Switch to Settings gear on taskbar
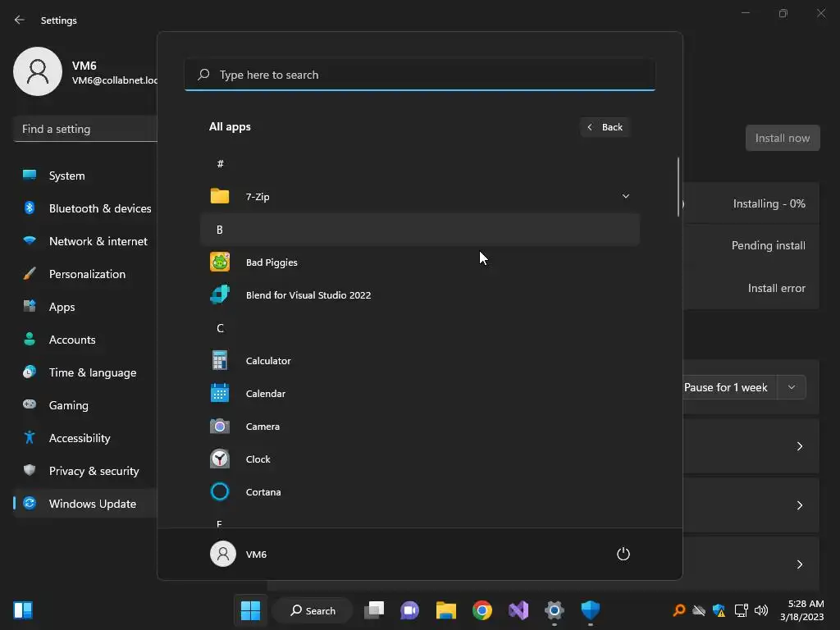840x630 pixels. click(555, 610)
